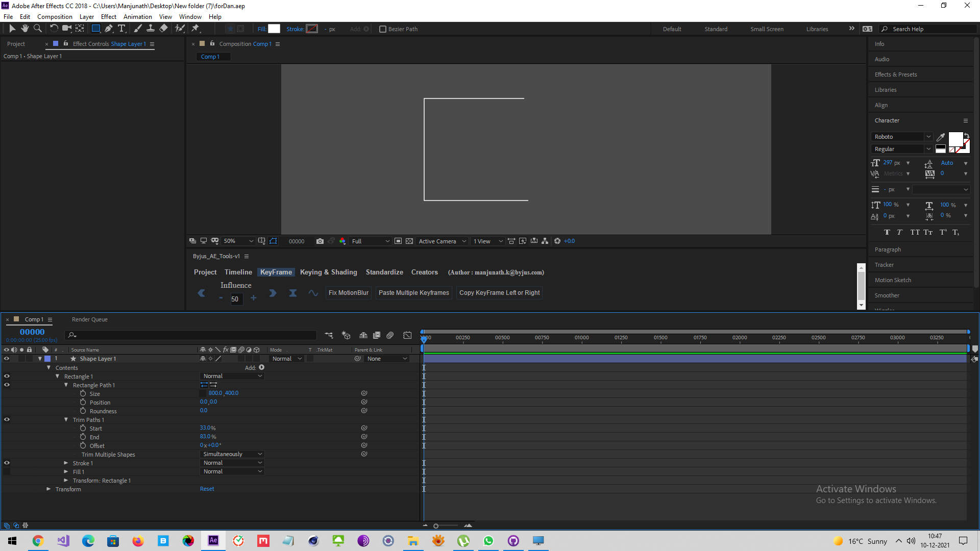Open the Fill color swatch

click(274, 29)
